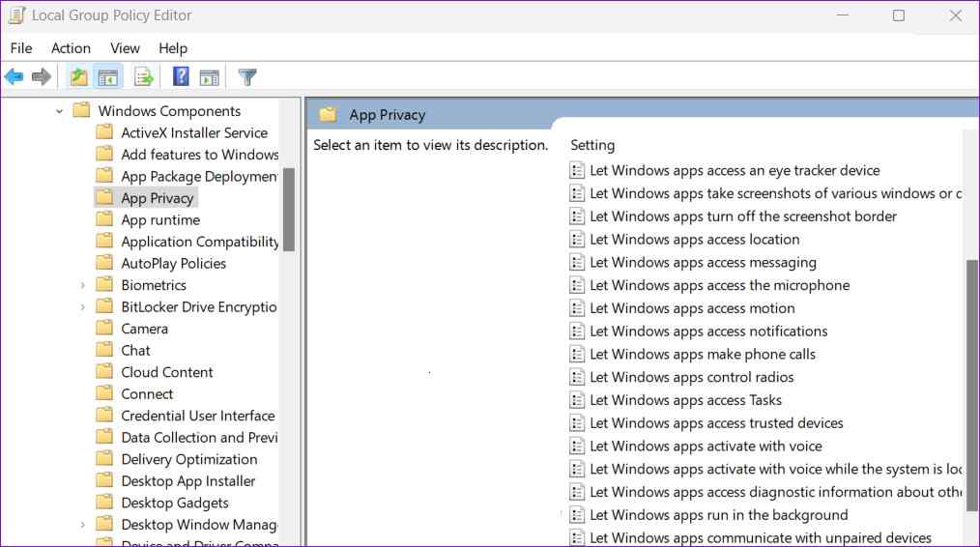Click the Up one level folder icon
This screenshot has height=547, width=980.
78,77
